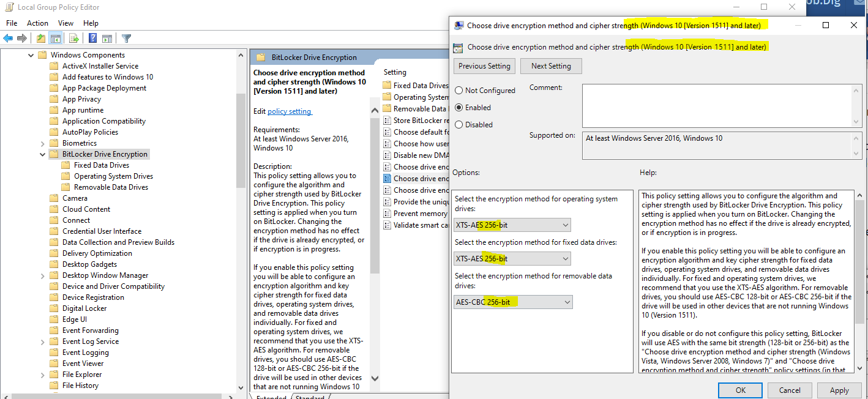This screenshot has height=399, width=868.
Task: Open the Help menu
Action: pos(91,23)
